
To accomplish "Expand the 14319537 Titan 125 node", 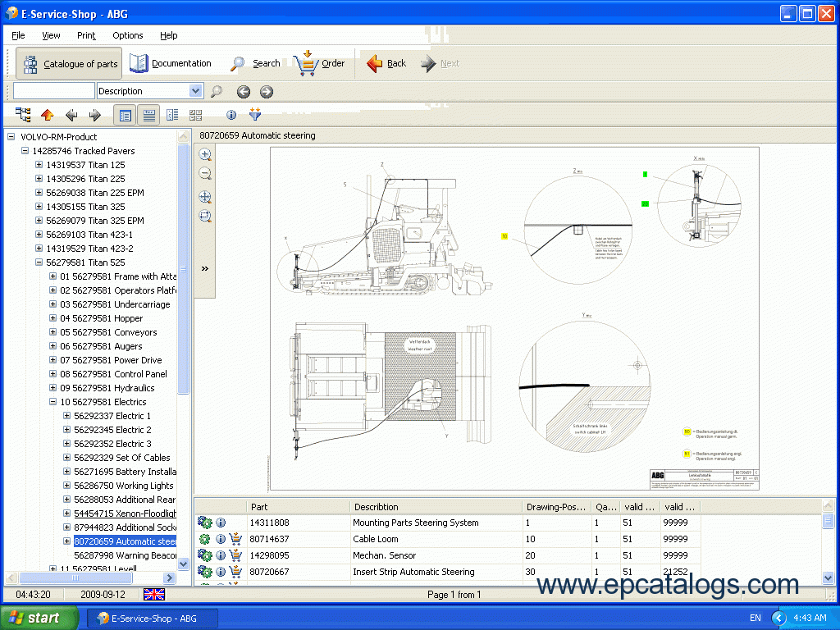I will click(39, 164).
